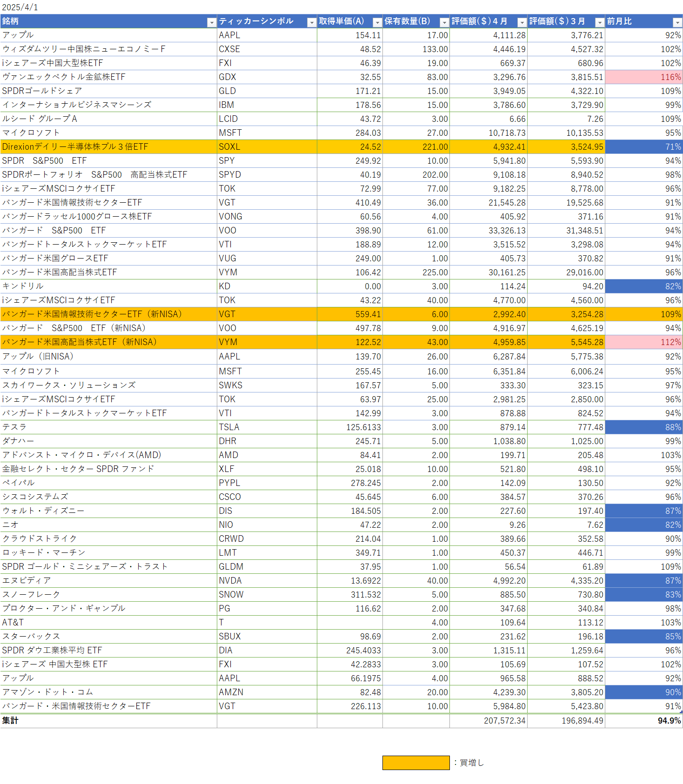The width and height of the screenshot is (683, 784).
Task: Select the バンガード米国情報技術セクターETF(新NISA) cell
Action: (108, 314)
